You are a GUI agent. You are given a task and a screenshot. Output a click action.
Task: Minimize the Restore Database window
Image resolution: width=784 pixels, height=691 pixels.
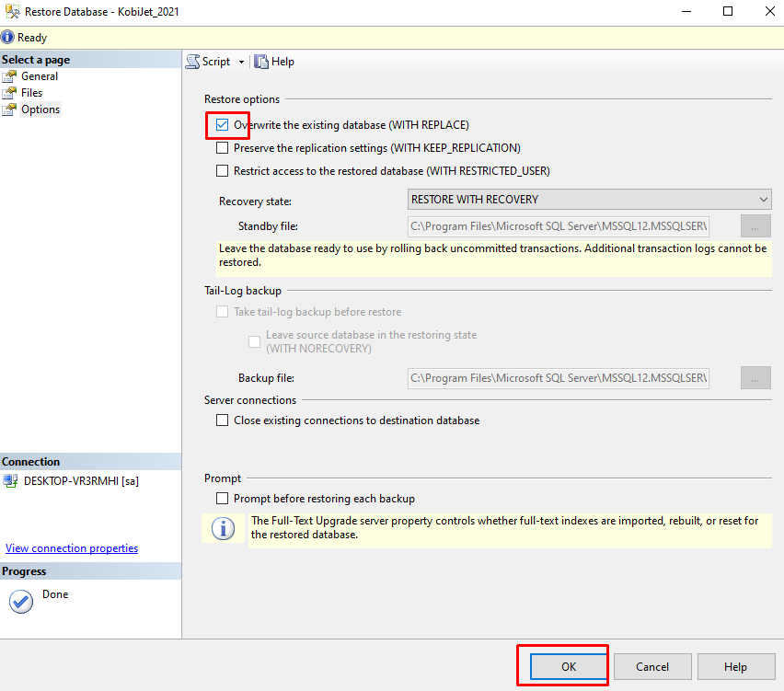pos(686,11)
